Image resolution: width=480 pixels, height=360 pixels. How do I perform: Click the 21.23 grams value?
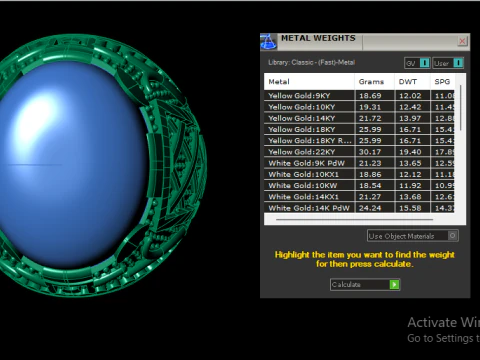(x=370, y=163)
